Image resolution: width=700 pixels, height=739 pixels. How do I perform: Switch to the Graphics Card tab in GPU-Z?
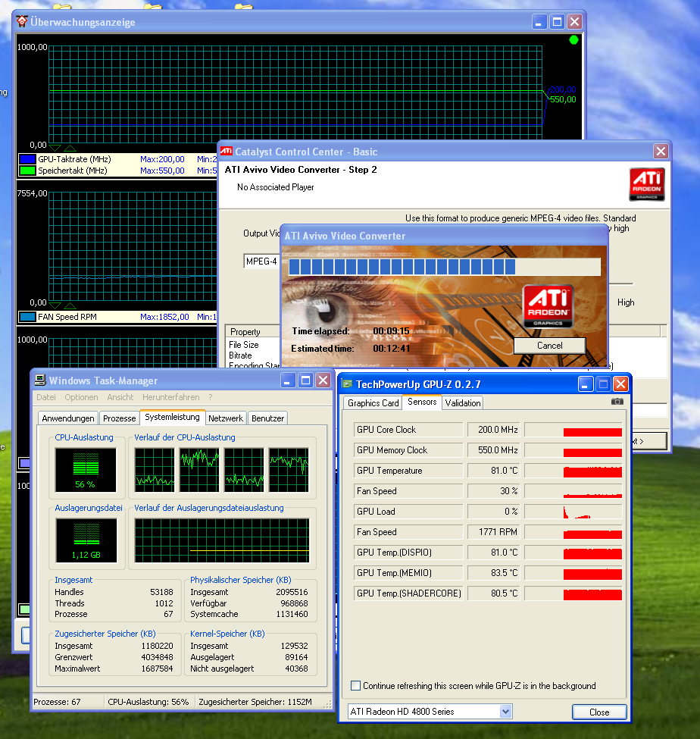(x=373, y=403)
